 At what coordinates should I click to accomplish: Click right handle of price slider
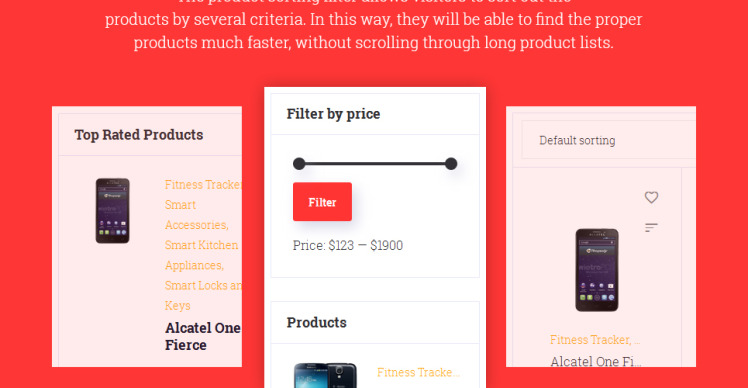tap(451, 164)
